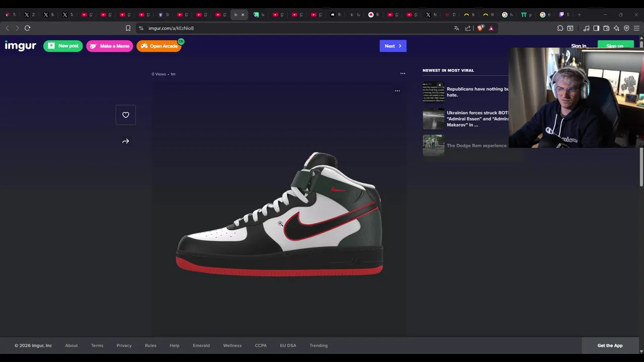The width and height of the screenshot is (644, 362).
Task: Open Help link in footer
Action: [x=175, y=345]
